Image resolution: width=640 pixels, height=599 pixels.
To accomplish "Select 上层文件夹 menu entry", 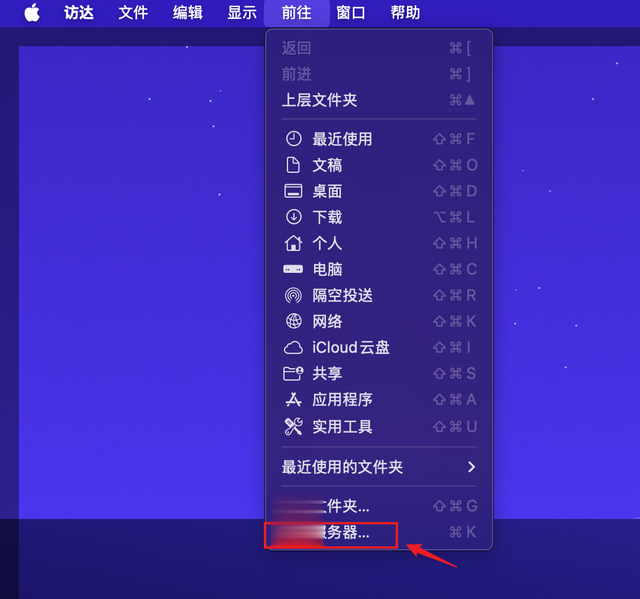I will click(x=379, y=100).
